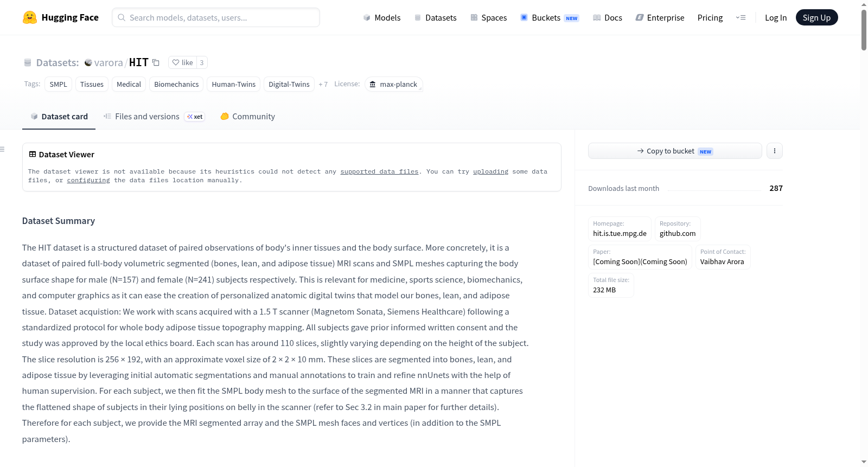Copy dataset name with the copy icon

click(x=156, y=62)
